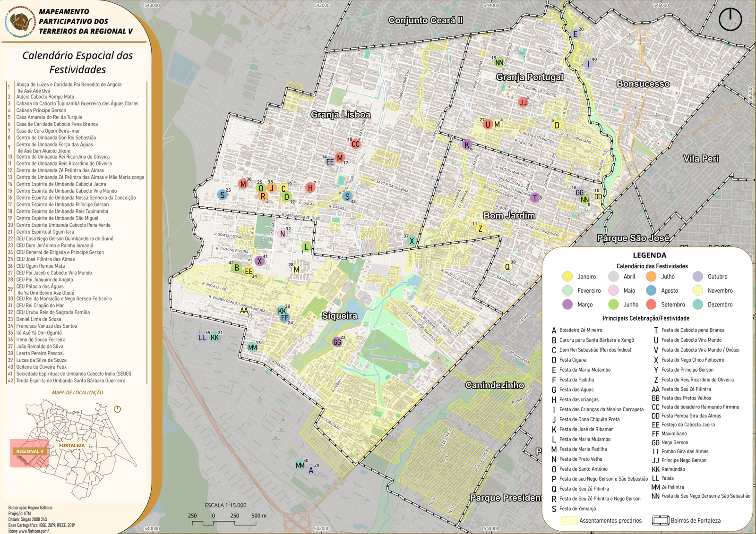
Task: Select the E marker numbered 20
Action: [x=575, y=34]
